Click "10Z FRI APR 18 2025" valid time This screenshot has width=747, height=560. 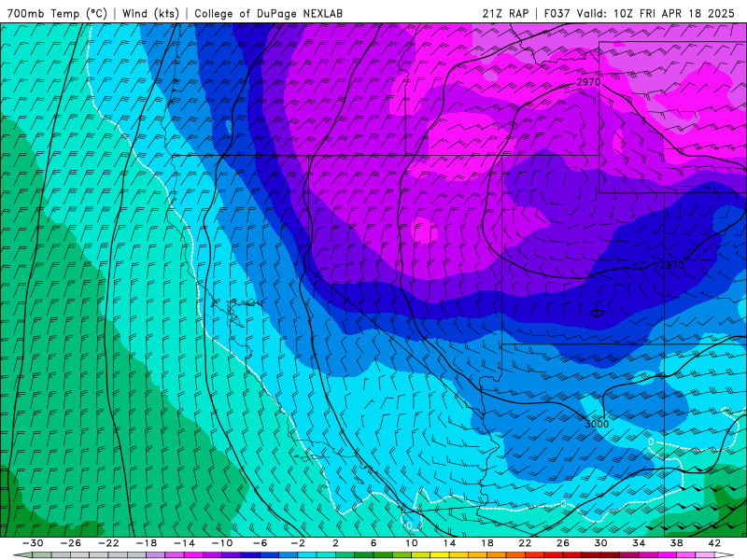point(674,14)
